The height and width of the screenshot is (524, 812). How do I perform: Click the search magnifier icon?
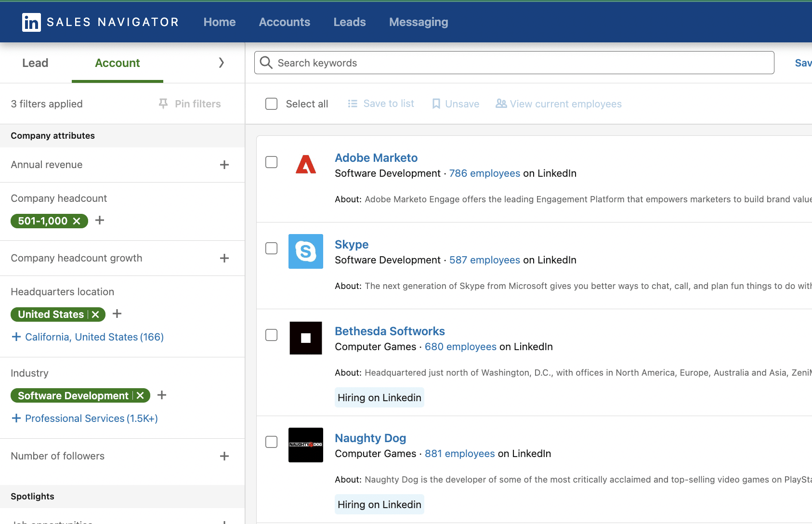coord(266,63)
